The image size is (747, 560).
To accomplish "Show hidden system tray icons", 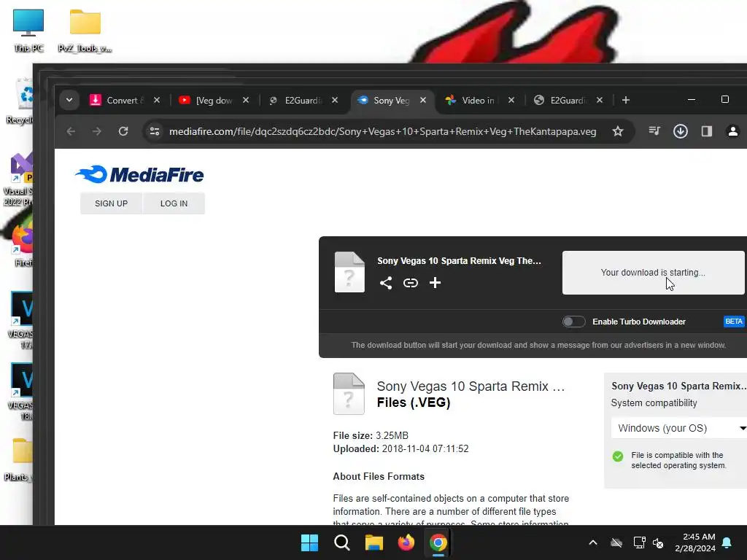I will pos(593,542).
